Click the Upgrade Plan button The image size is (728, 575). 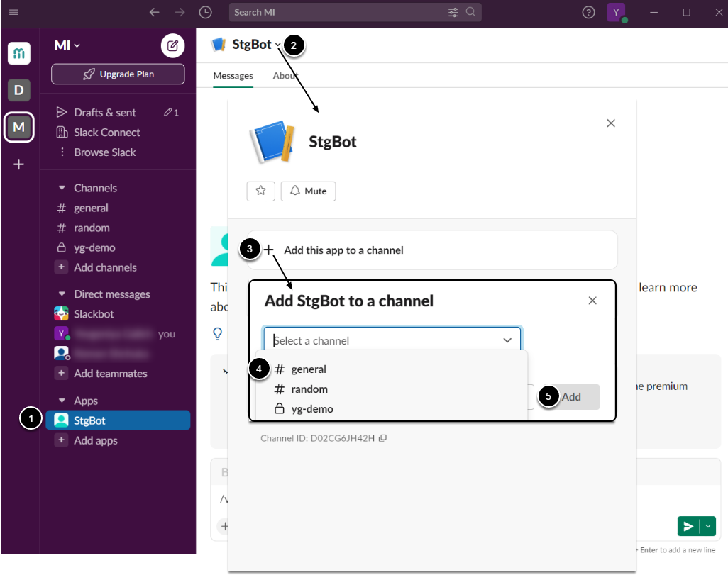pos(118,74)
